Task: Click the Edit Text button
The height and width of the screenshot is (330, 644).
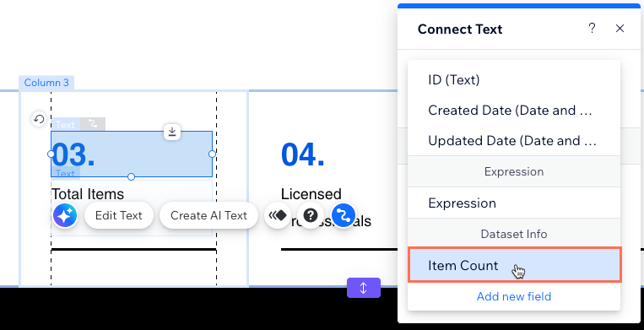Action: tap(119, 215)
